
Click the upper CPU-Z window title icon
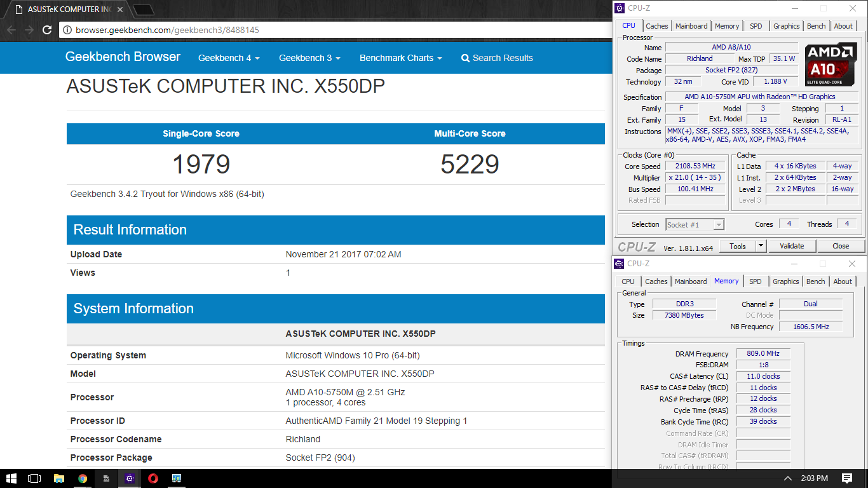(620, 8)
